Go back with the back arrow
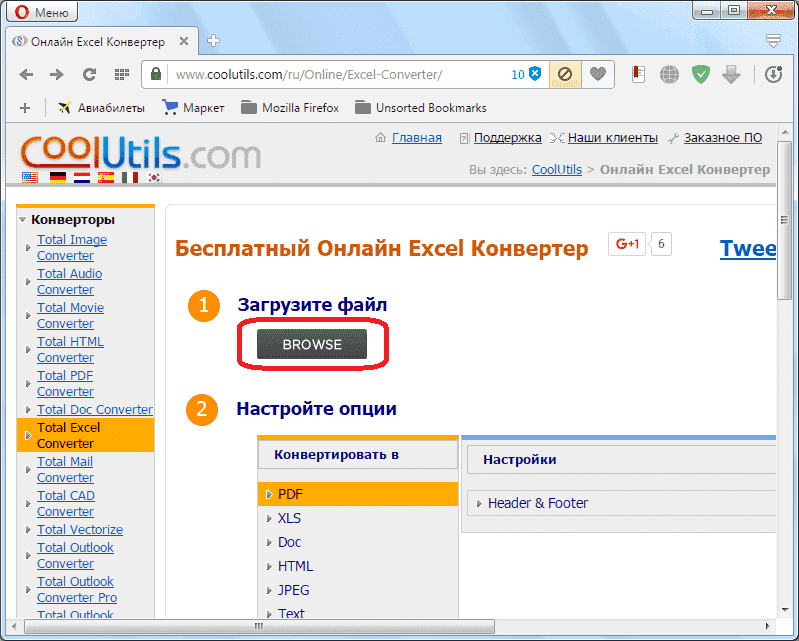The image size is (799, 641). pyautogui.click(x=26, y=75)
